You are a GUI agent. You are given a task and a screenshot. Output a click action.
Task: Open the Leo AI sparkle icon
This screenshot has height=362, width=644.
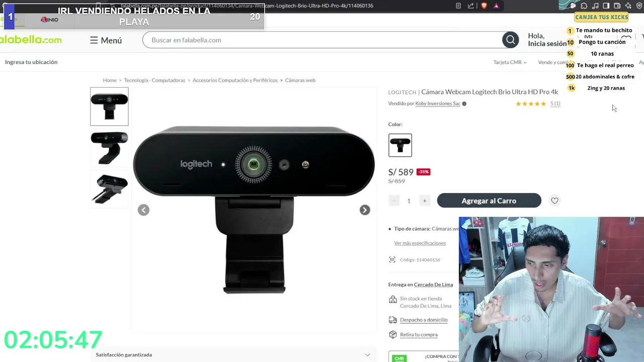(628, 6)
